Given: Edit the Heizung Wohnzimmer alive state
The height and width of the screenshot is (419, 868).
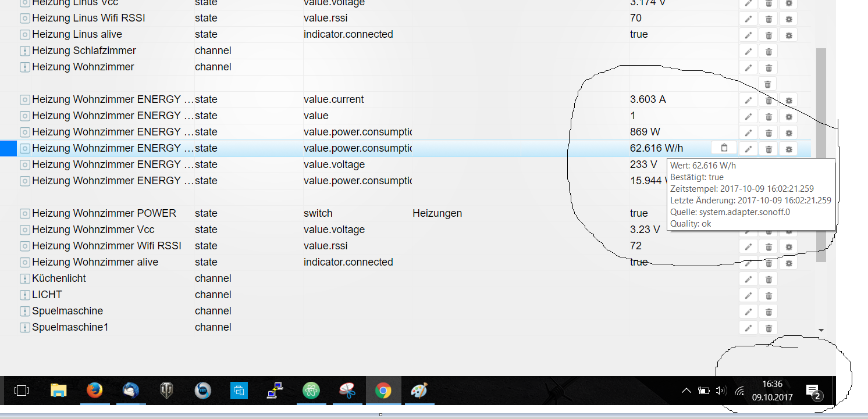Looking at the screenshot, I should (x=749, y=263).
